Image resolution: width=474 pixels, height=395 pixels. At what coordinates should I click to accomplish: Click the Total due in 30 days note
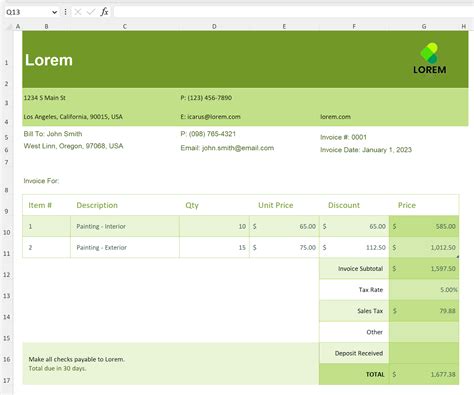(57, 368)
